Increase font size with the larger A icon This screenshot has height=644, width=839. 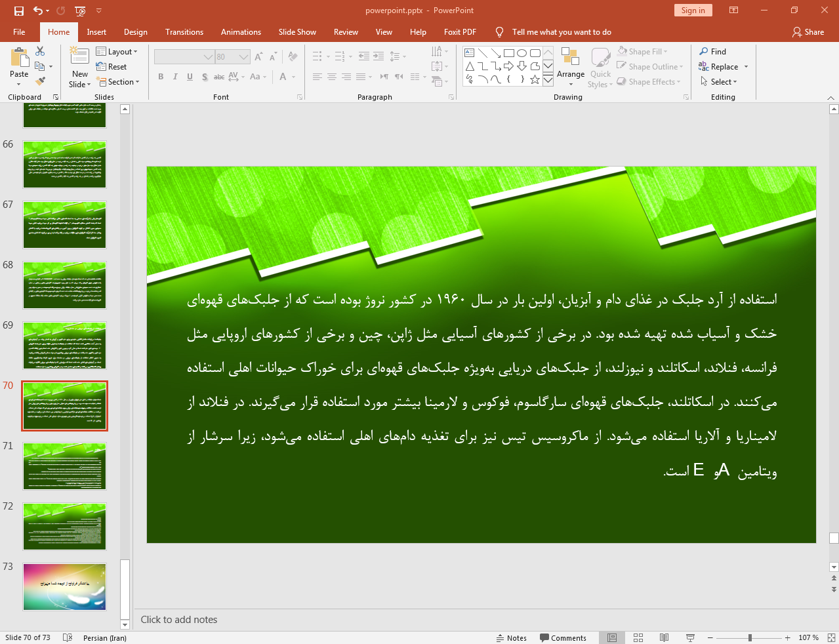pos(258,57)
